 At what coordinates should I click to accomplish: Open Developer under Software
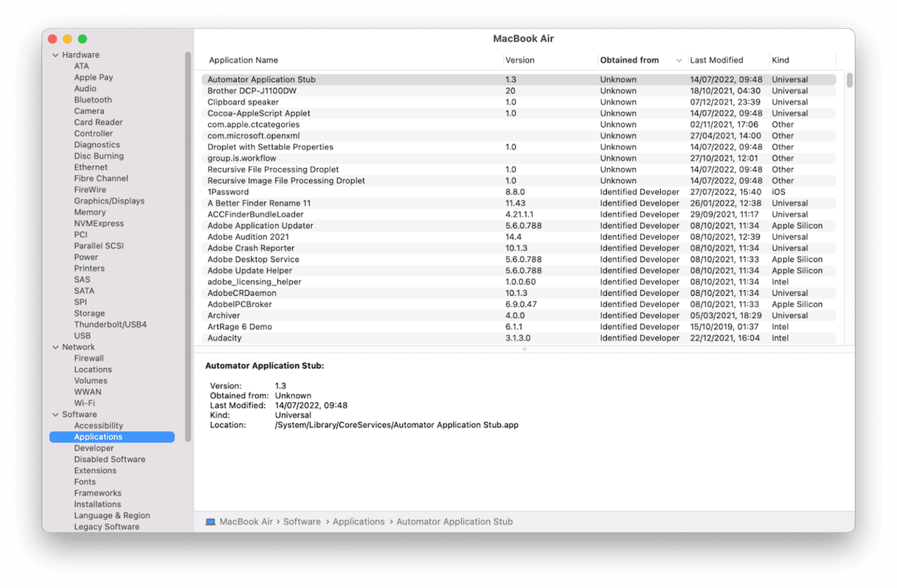[x=94, y=449]
